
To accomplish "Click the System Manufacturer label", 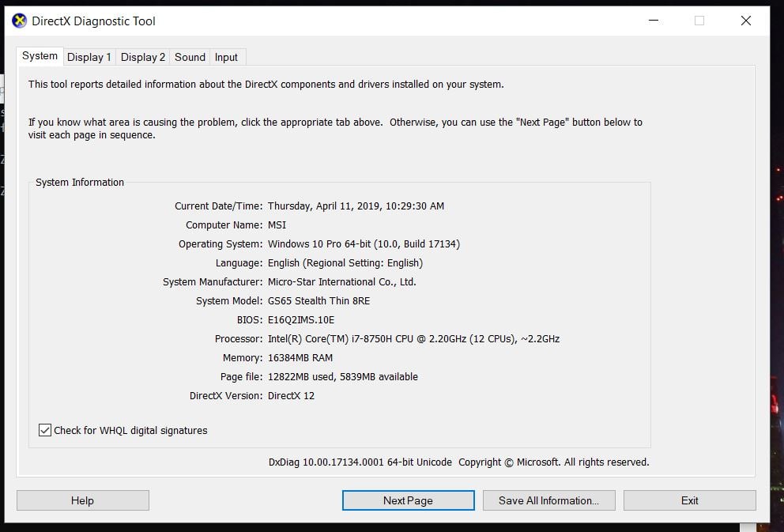I will (213, 282).
